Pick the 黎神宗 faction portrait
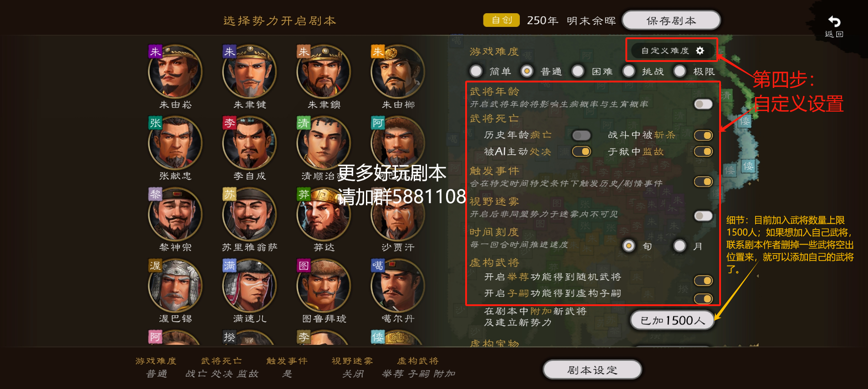 (175, 215)
